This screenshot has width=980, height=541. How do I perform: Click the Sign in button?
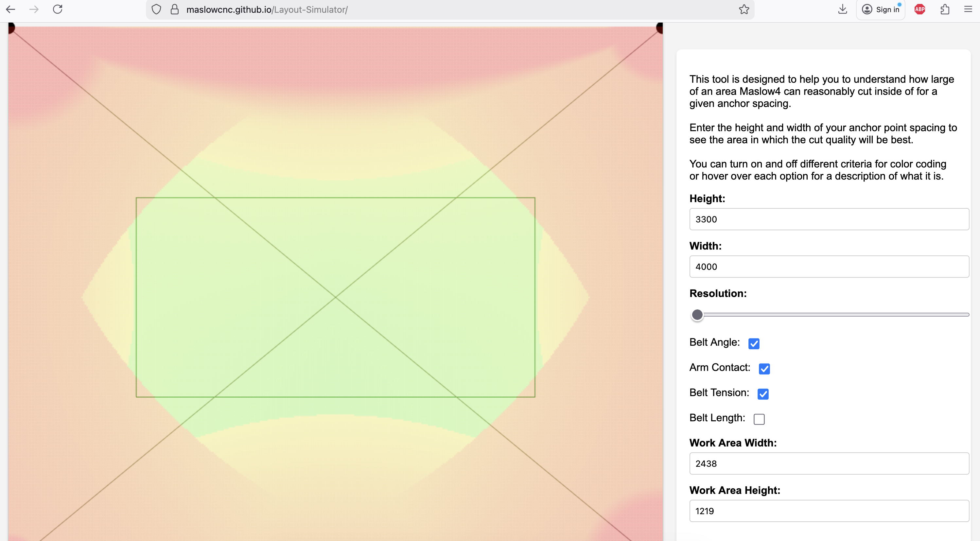[x=887, y=9]
